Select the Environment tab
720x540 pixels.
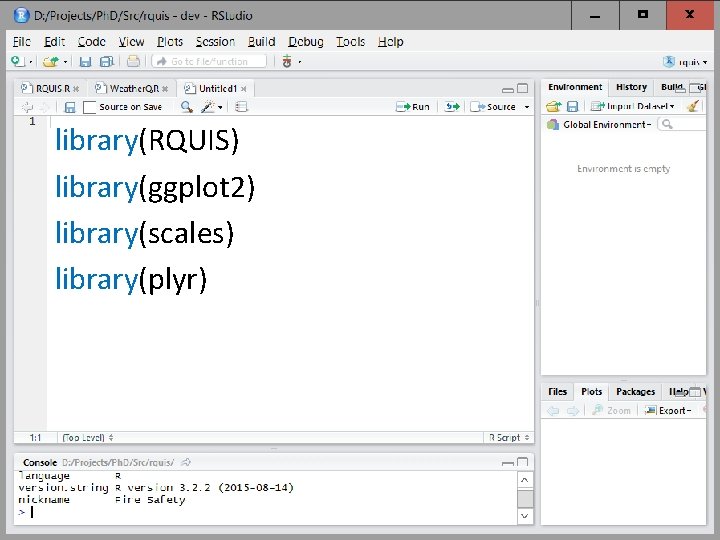575,87
